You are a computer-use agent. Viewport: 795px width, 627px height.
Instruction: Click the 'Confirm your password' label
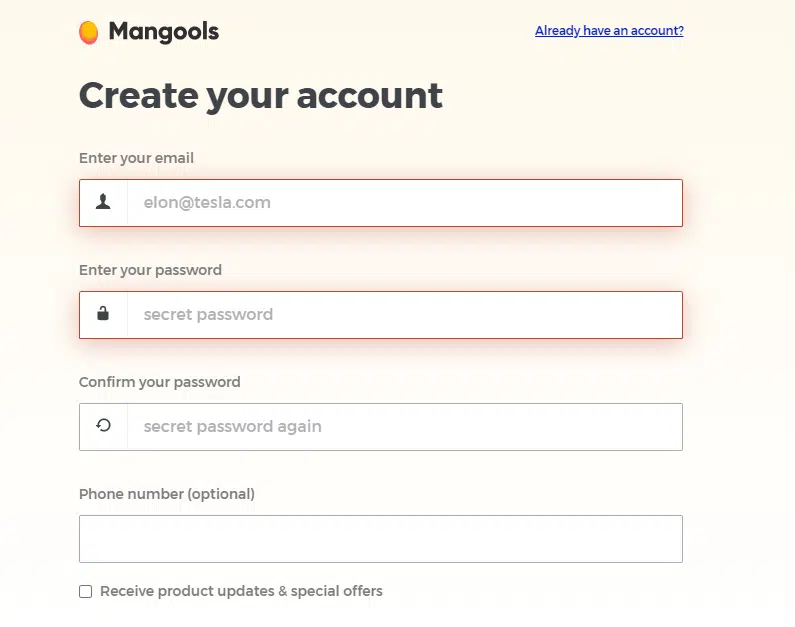[x=160, y=382]
